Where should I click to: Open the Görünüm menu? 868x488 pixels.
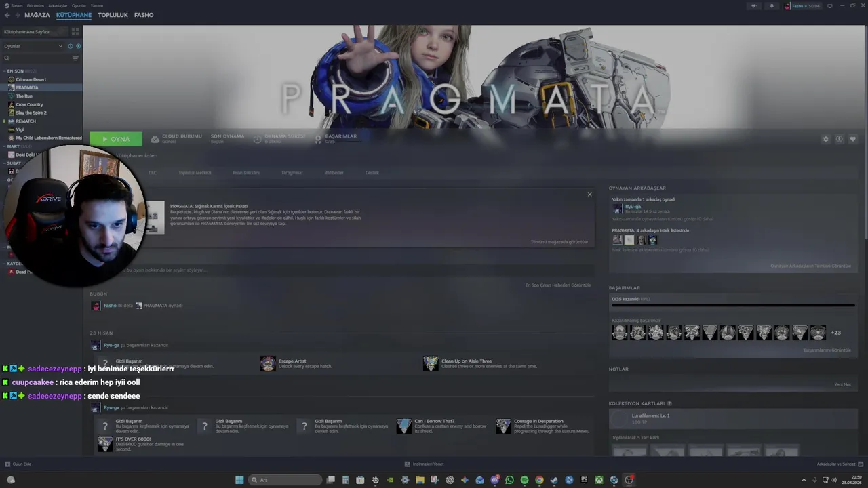[x=35, y=5]
